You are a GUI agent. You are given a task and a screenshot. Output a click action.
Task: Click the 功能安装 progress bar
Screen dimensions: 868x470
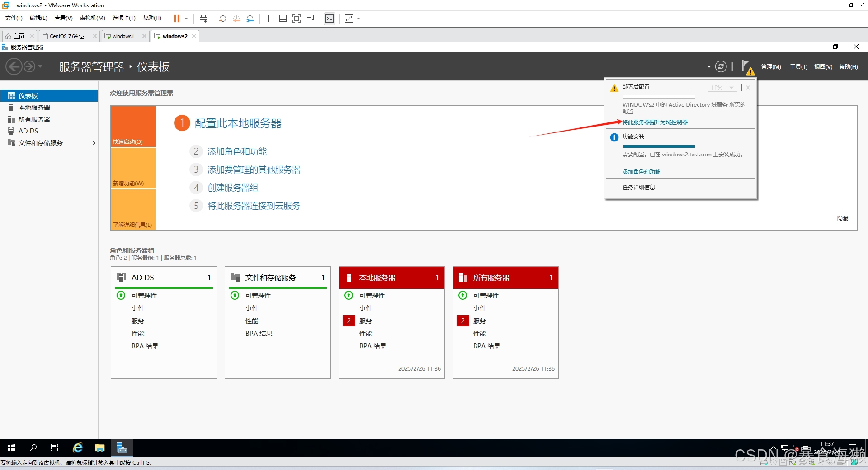pos(658,146)
